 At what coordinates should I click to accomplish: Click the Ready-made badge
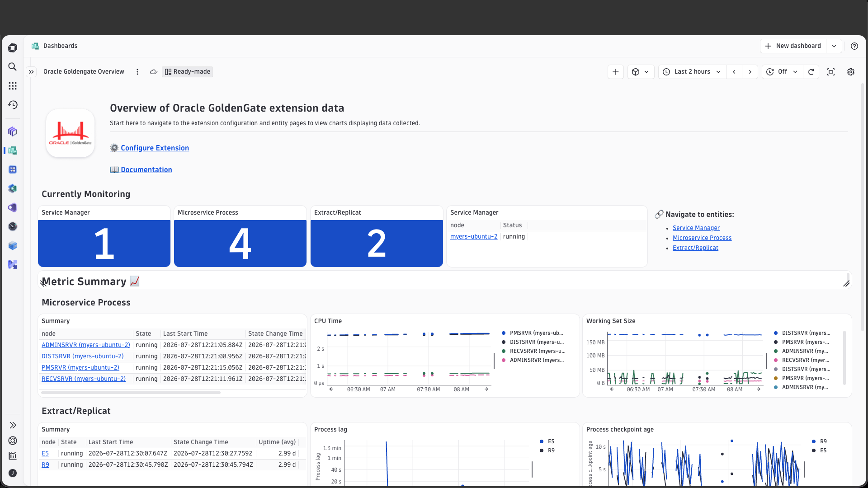tap(188, 72)
